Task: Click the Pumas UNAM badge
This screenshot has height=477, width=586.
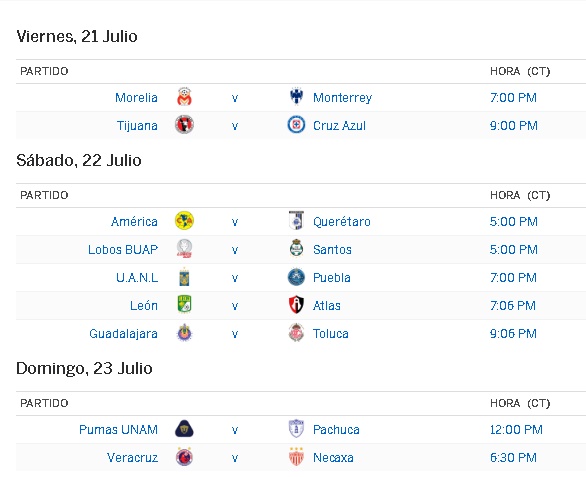Action: click(184, 429)
